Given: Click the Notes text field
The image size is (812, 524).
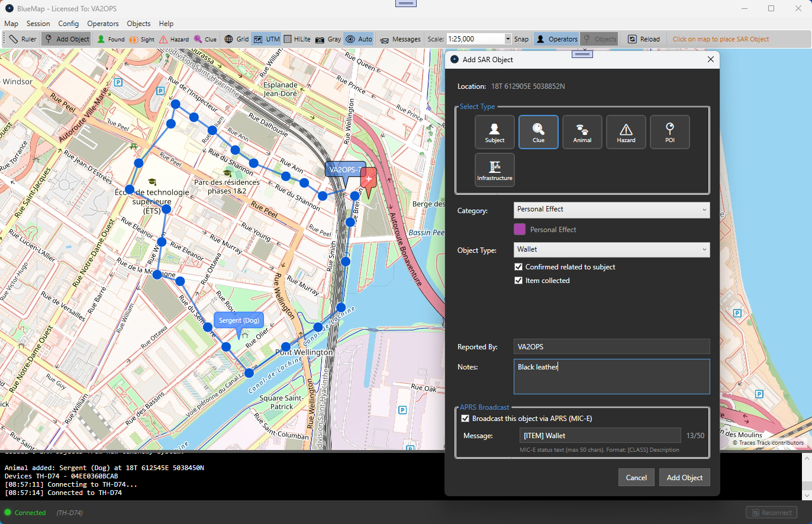Looking at the screenshot, I should point(611,377).
